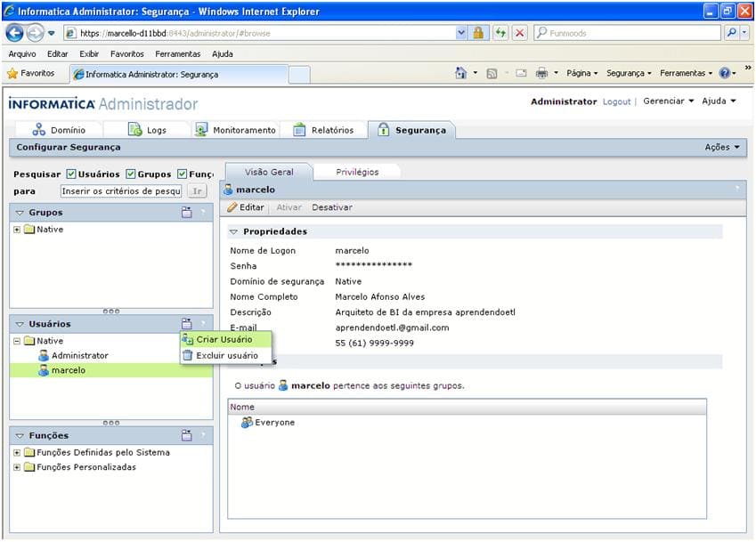The image size is (756, 542).
Task: Click the Home page icon
Action: [461, 73]
